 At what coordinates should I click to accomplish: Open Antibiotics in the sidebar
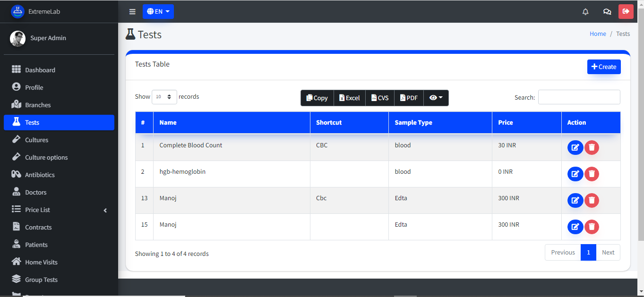40,175
